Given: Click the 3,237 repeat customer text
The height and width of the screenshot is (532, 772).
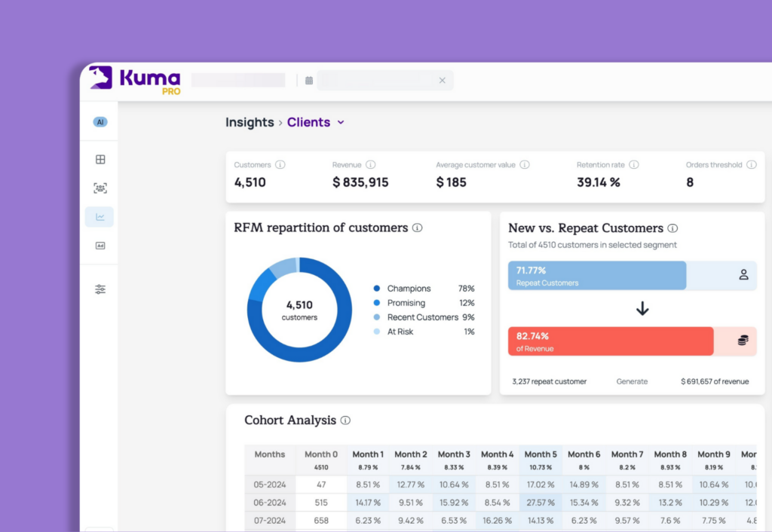Looking at the screenshot, I should [x=549, y=381].
